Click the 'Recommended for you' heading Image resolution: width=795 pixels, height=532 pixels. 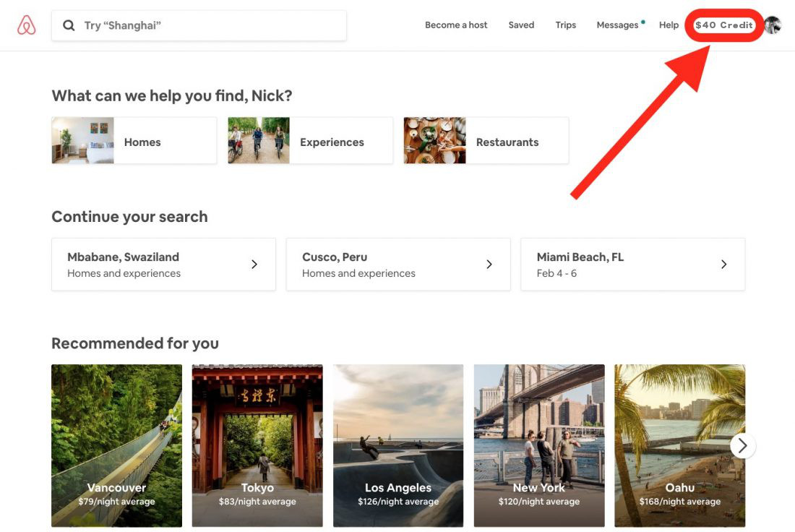(x=135, y=343)
